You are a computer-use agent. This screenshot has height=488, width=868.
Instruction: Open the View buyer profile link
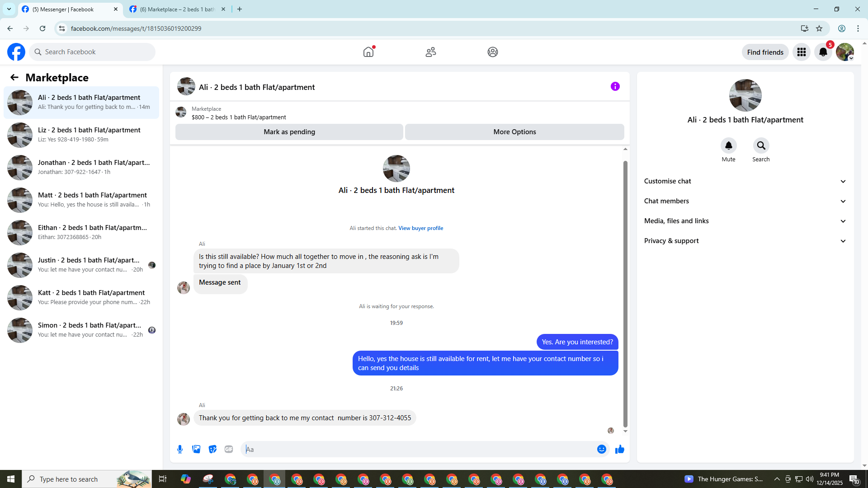420,228
